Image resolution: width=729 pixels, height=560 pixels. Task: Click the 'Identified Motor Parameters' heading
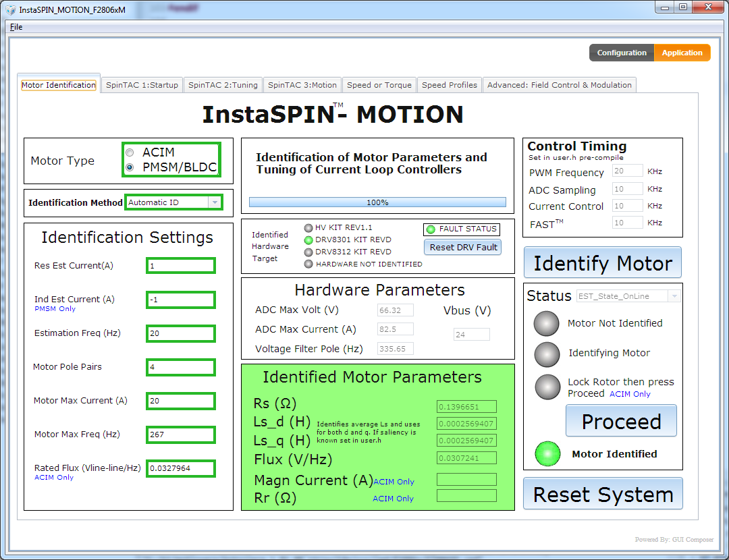coord(373,377)
